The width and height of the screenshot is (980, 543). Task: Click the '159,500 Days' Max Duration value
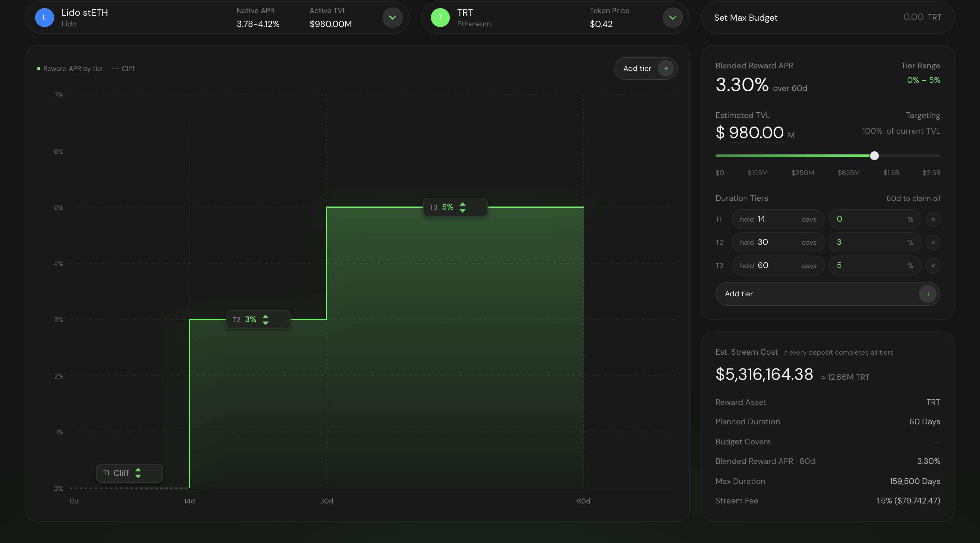click(x=915, y=481)
